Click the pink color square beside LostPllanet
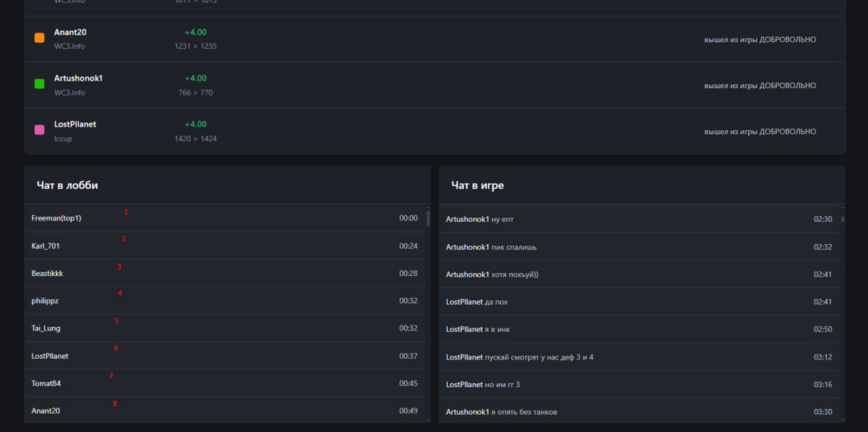The width and height of the screenshot is (868, 432). [x=40, y=130]
